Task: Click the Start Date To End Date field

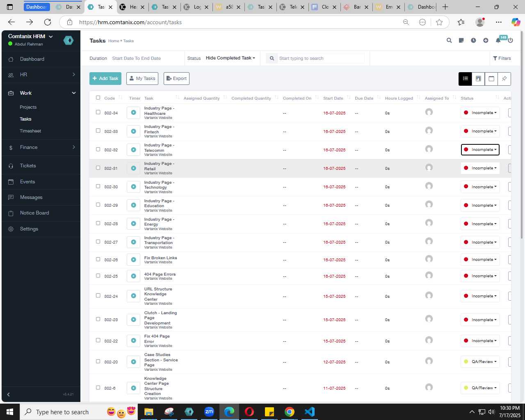Action: coord(136,58)
